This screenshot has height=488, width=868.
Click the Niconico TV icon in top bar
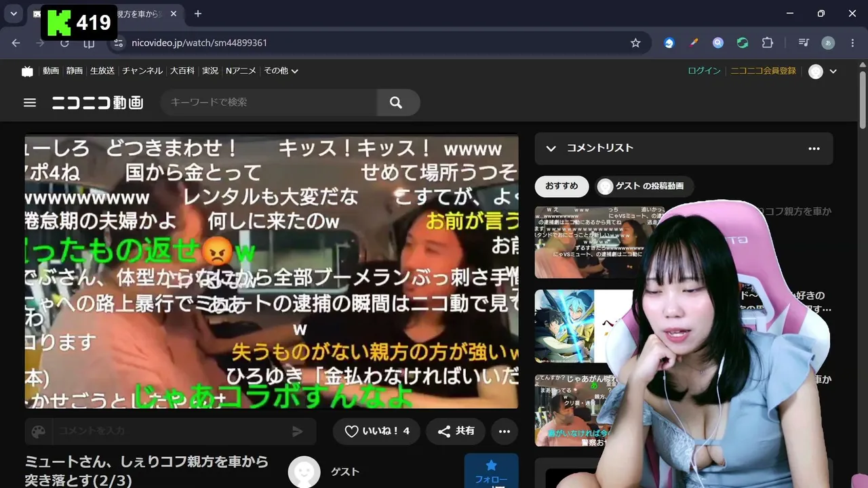(27, 70)
